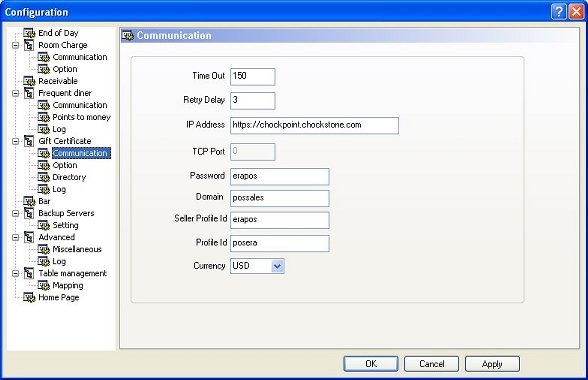Select Points to money item
588x380 pixels.
coord(81,117)
